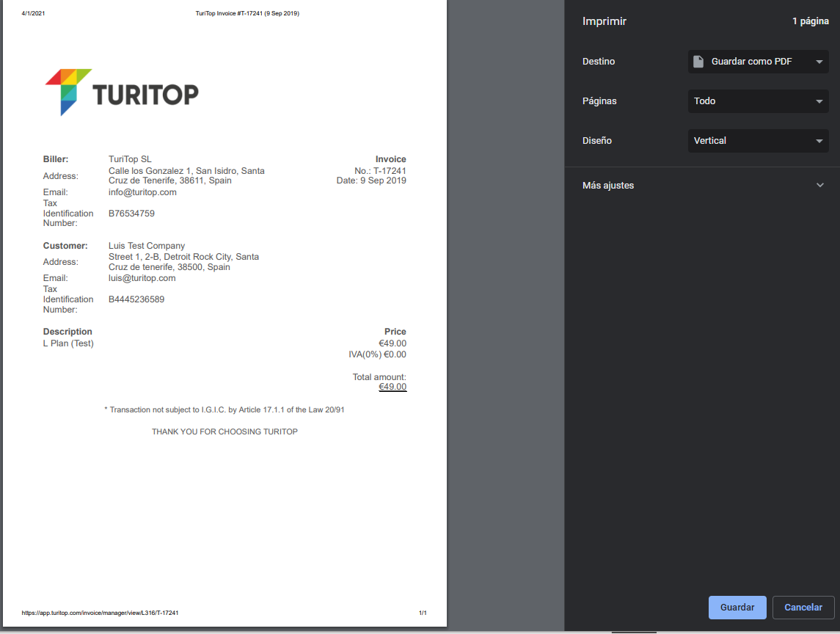Click the biller email info@turitop.com

pos(142,192)
